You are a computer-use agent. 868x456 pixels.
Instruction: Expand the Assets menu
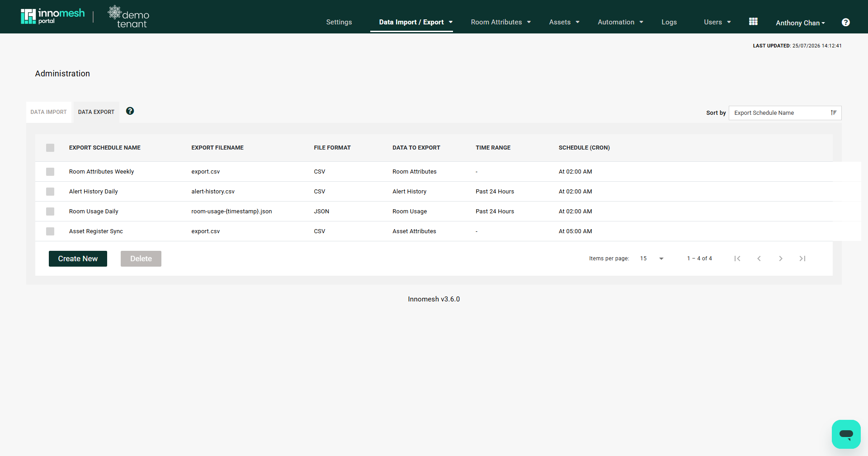[x=564, y=22]
